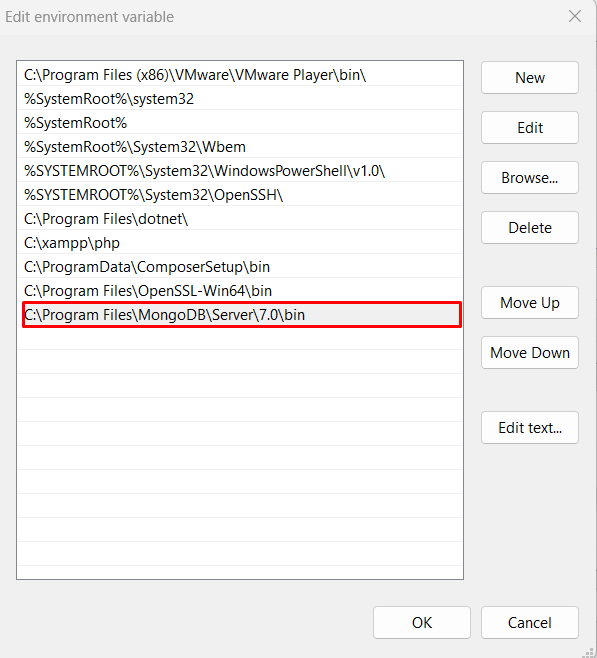This screenshot has width=597, height=658.
Task: Click the Move Down button
Action: (530, 352)
